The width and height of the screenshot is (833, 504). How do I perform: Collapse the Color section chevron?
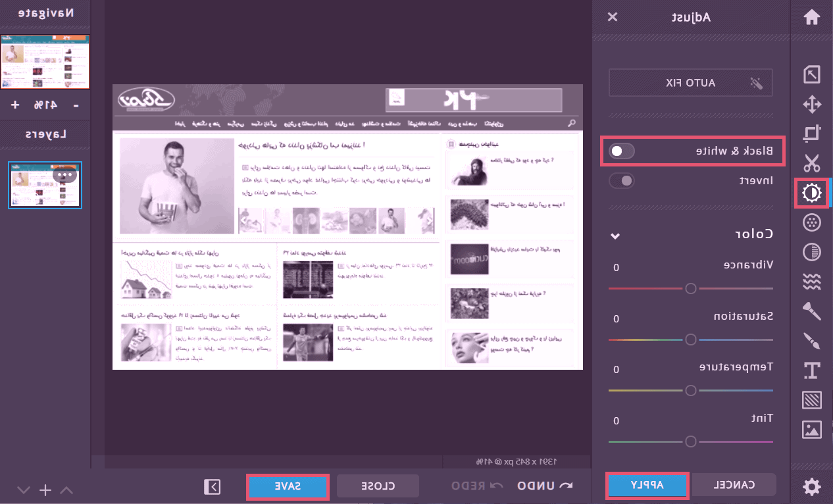coord(615,235)
